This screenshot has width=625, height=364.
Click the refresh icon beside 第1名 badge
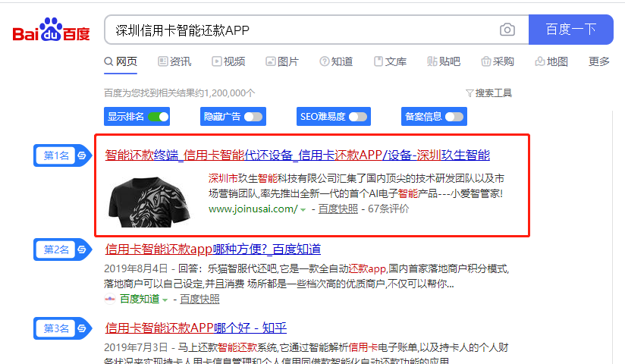tap(82, 155)
